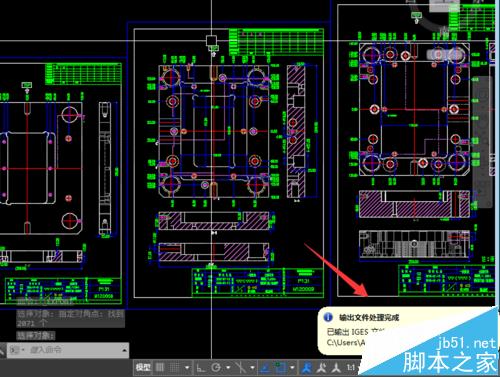This screenshot has width=500, height=377.
Task: Click the 输出文件处理完成 balloon title
Action: pyautogui.click(x=369, y=317)
